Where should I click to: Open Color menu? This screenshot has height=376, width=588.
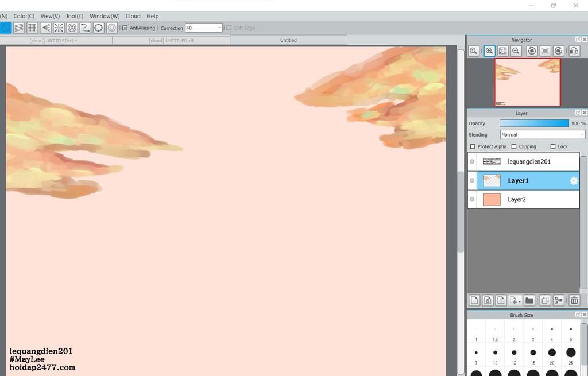coord(24,16)
